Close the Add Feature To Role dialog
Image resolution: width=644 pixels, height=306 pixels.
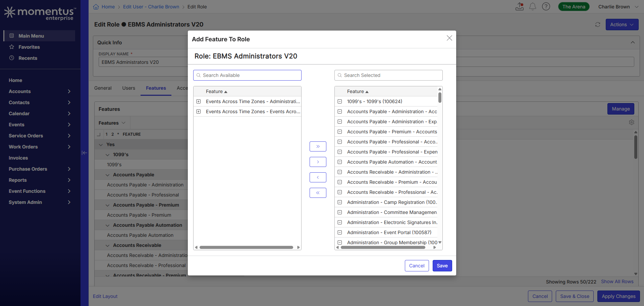point(449,38)
